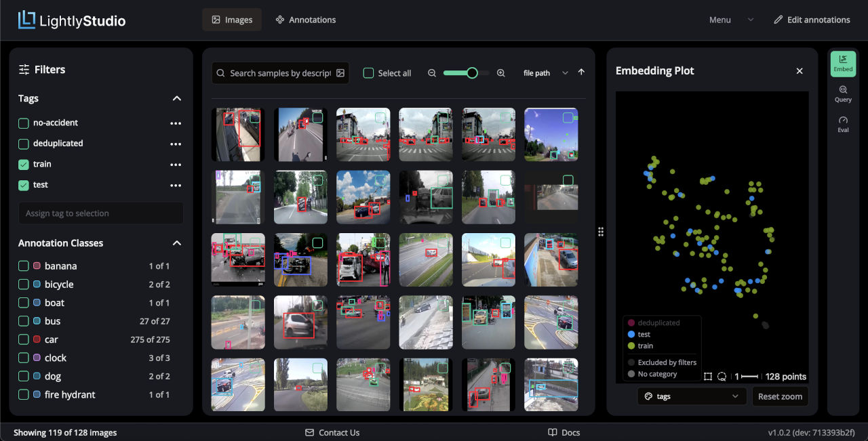Click the zoom in thumbnails icon
This screenshot has height=441, width=868.
(x=501, y=73)
